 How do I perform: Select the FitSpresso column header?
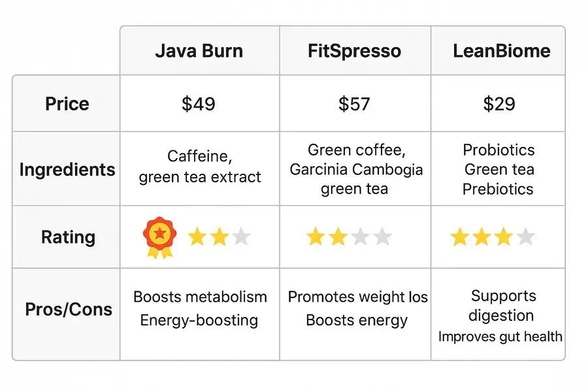coord(354,51)
